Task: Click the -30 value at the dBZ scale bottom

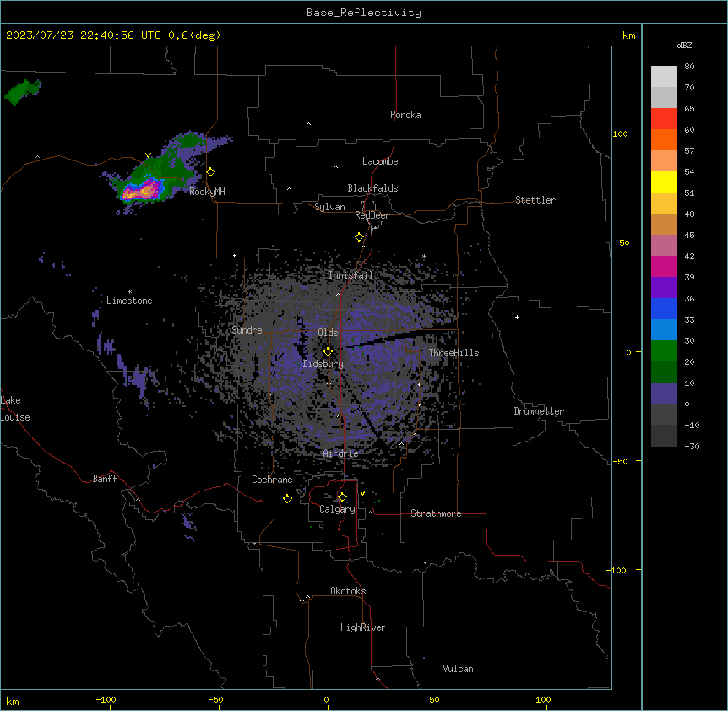Action: 692,446
